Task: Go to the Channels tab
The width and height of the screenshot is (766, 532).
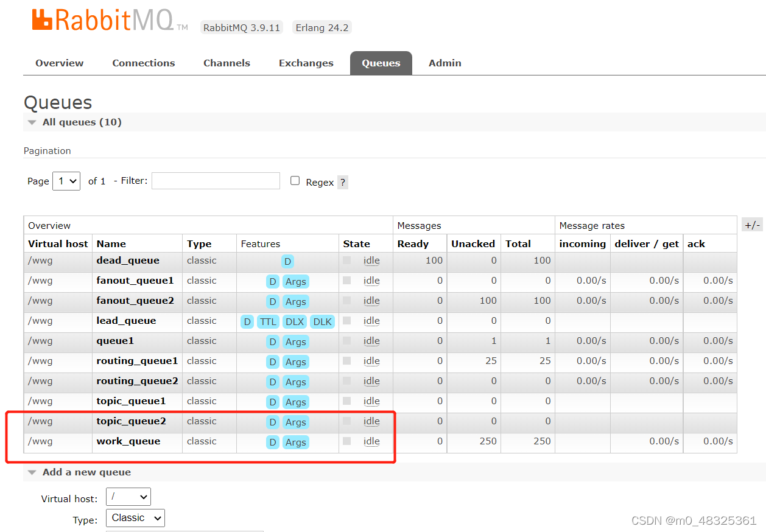Action: (227, 63)
